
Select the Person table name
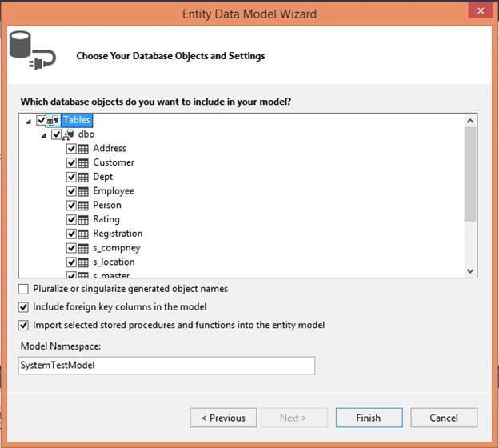[107, 205]
